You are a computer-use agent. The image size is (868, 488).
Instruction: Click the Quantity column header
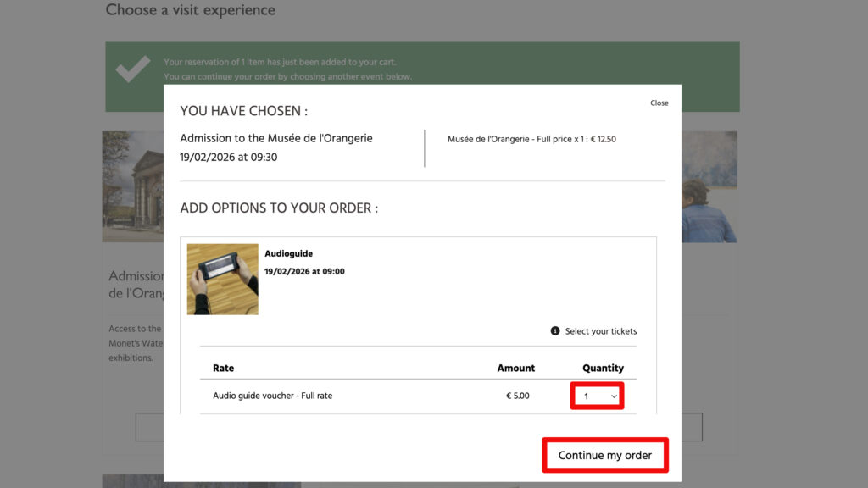point(603,368)
